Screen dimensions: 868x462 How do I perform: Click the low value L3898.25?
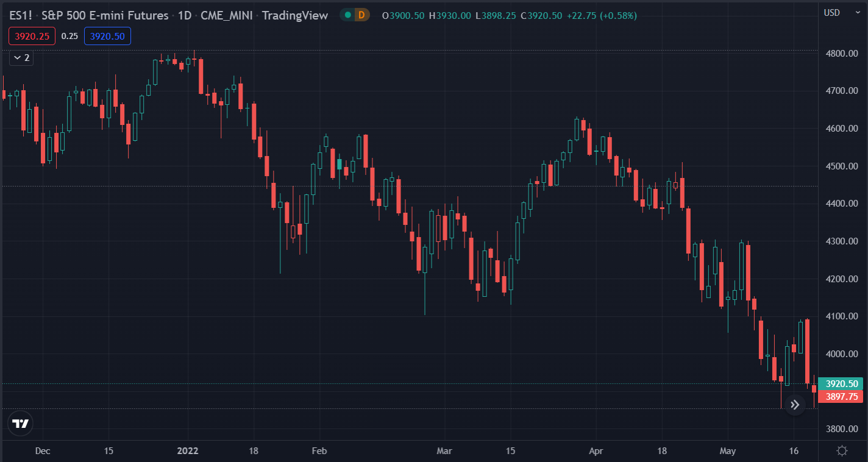pyautogui.click(x=494, y=15)
